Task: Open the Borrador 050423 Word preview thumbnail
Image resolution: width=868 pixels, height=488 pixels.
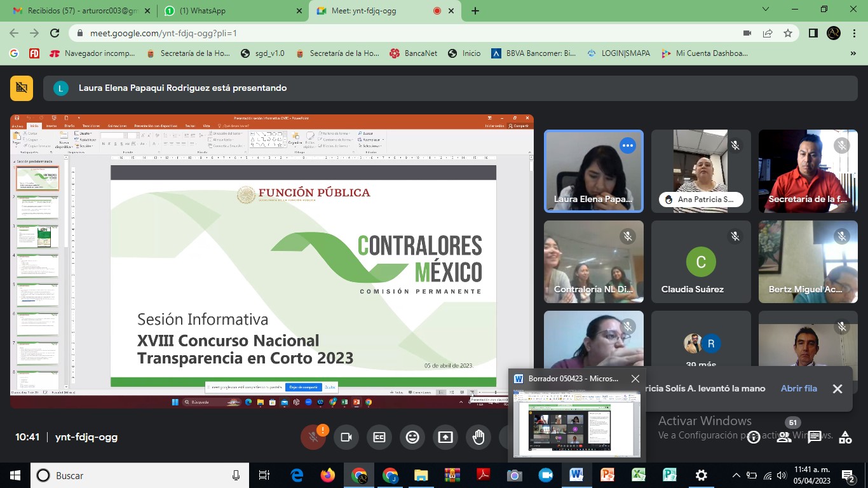Action: coord(577,423)
